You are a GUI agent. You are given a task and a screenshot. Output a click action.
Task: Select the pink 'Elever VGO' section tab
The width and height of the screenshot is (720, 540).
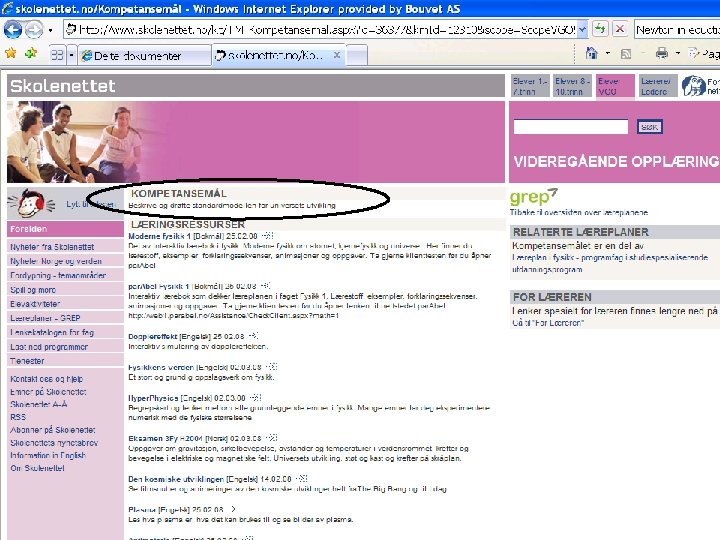615,86
